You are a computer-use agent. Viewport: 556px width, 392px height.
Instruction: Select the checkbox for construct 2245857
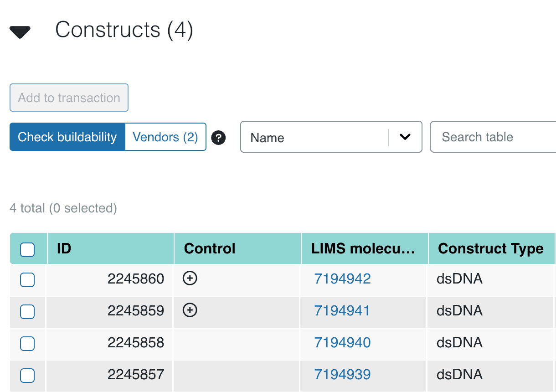tap(27, 375)
